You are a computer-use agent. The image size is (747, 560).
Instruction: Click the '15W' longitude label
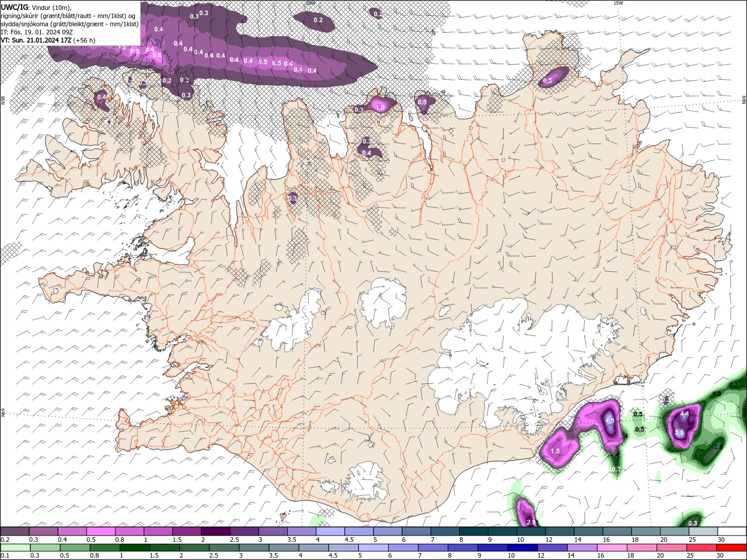618,3
